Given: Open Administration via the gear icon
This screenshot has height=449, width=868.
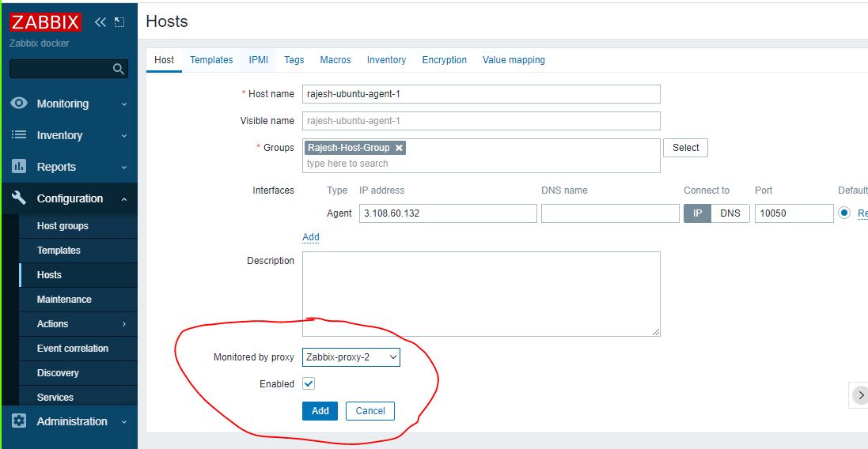Looking at the screenshot, I should click(20, 421).
